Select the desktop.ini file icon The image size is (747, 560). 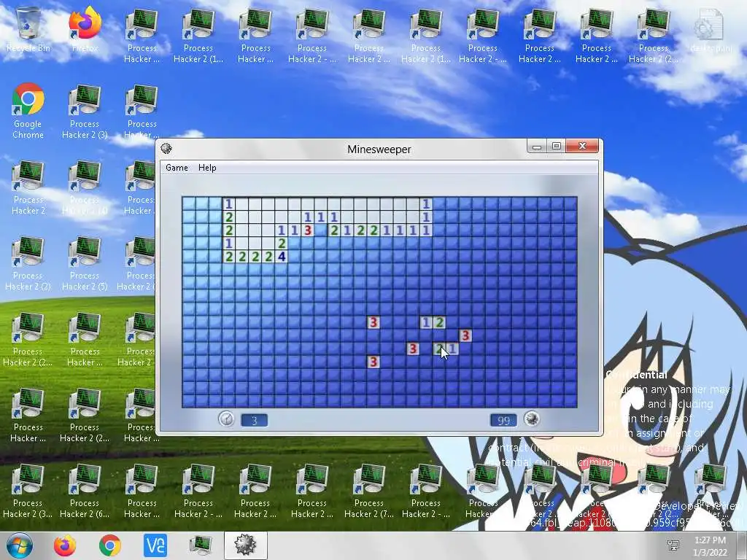click(x=711, y=29)
